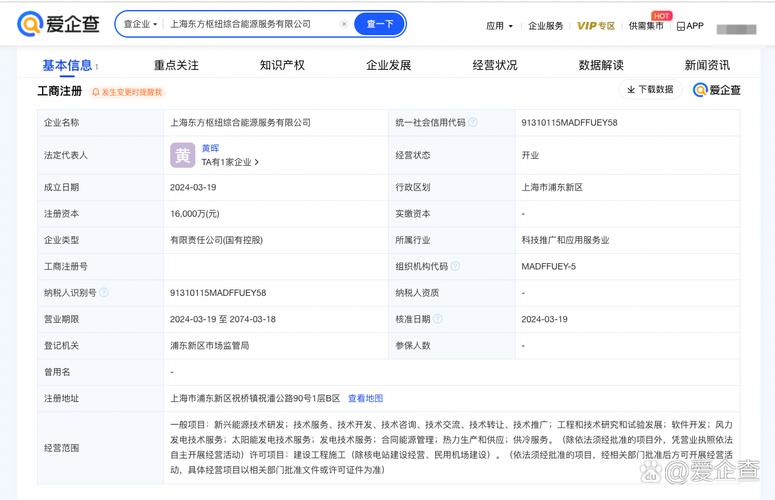Select 有限责任公司(国有控股) company type text
Viewport: 775px width, 500px height.
pos(216,240)
